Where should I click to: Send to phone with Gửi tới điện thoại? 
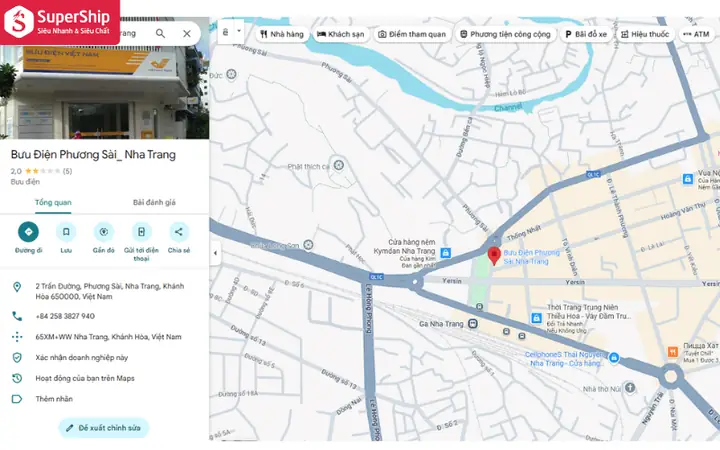(x=141, y=232)
